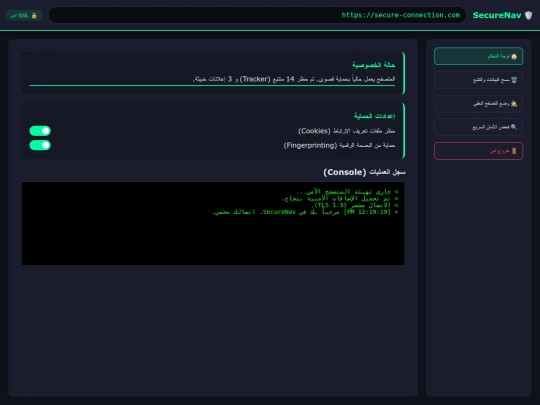Click the SecureNav shield logo icon
The height and width of the screenshot is (405, 540).
click(x=528, y=15)
